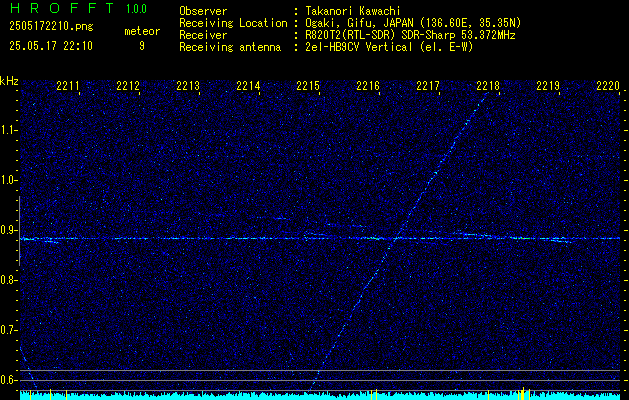Screen dimensions: 629x400
Task: Click the 2214 time axis label
Action: click(x=248, y=85)
